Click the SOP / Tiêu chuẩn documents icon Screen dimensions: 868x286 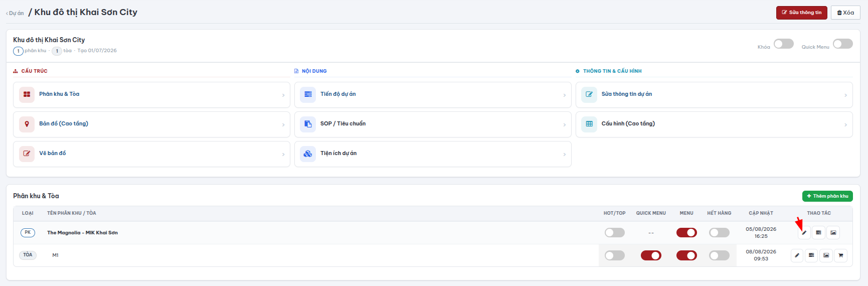click(308, 124)
